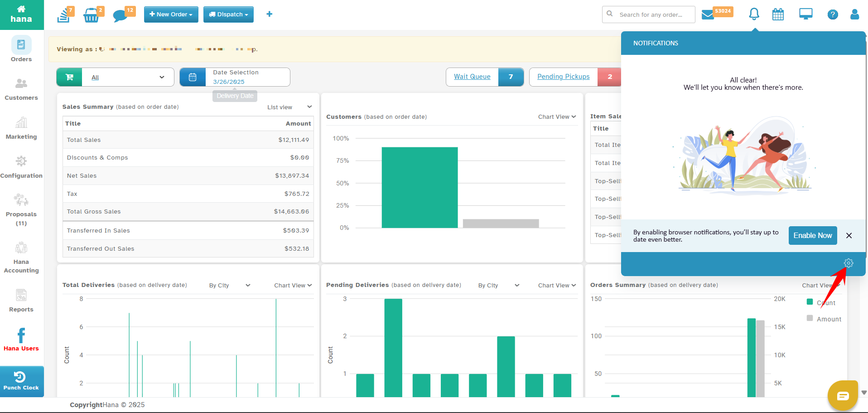Viewport: 868px width, 413px height.
Task: Click the Pending Pickups link
Action: click(x=564, y=77)
